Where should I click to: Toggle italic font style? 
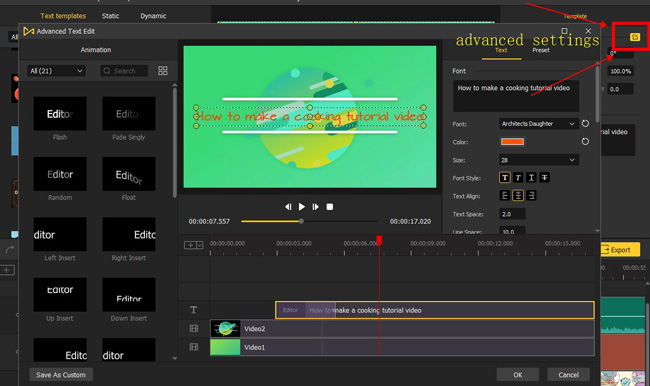[x=518, y=178]
